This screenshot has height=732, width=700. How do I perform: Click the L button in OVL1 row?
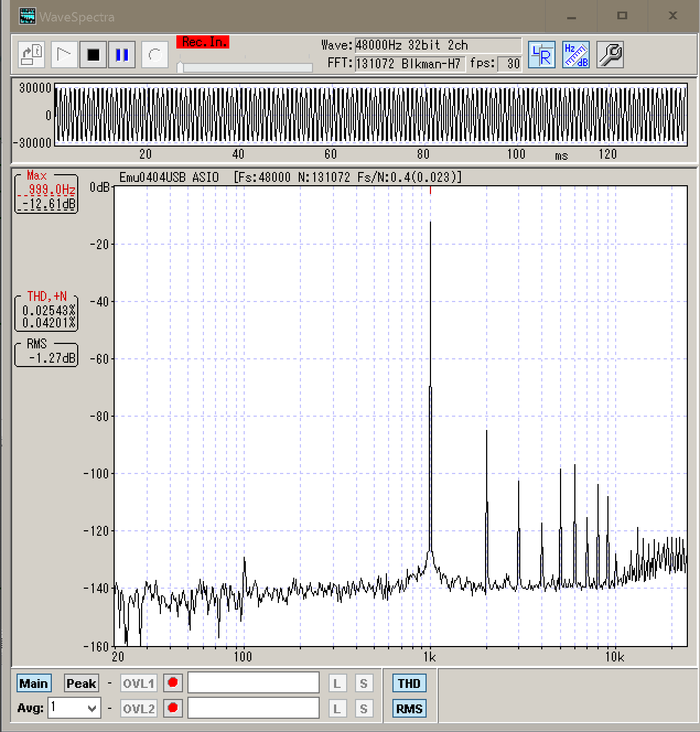point(337,683)
